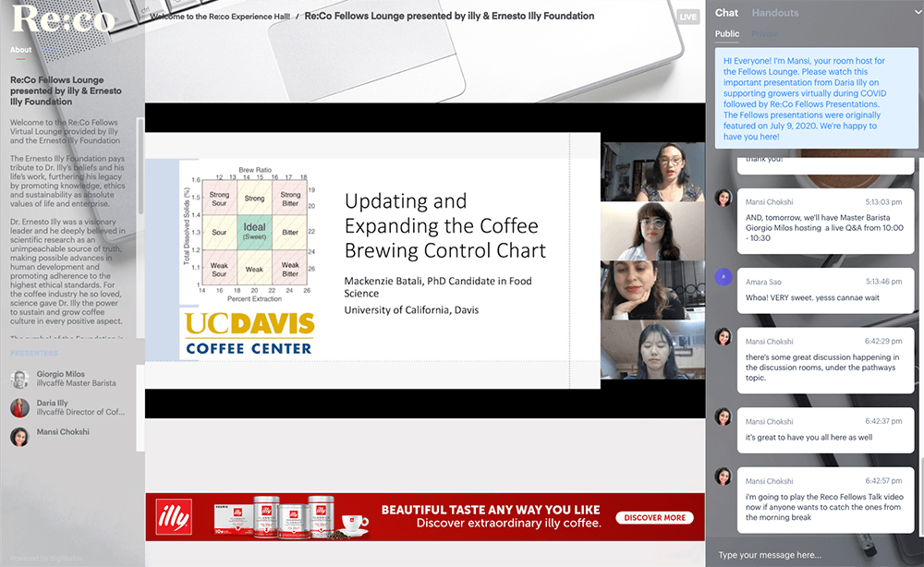Select the About tab in sidebar
Viewport: 924px width, 567px height.
(x=20, y=50)
